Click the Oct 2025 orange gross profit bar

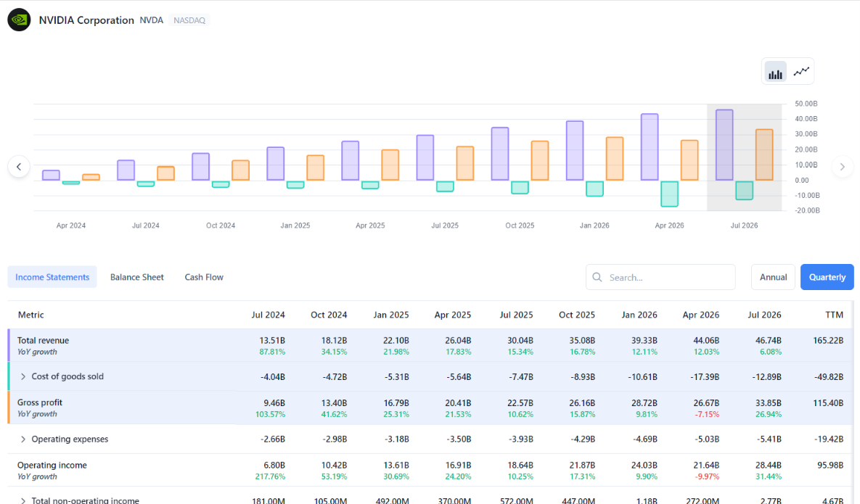coord(540,160)
